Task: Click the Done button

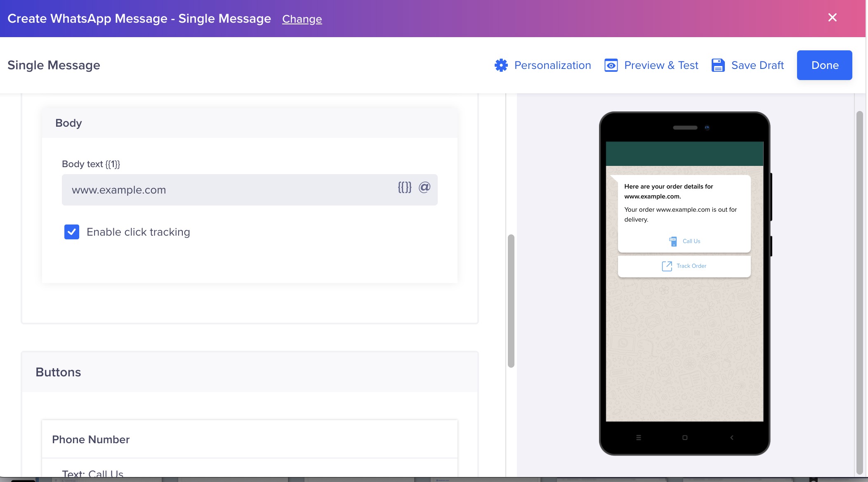Action: tap(825, 65)
